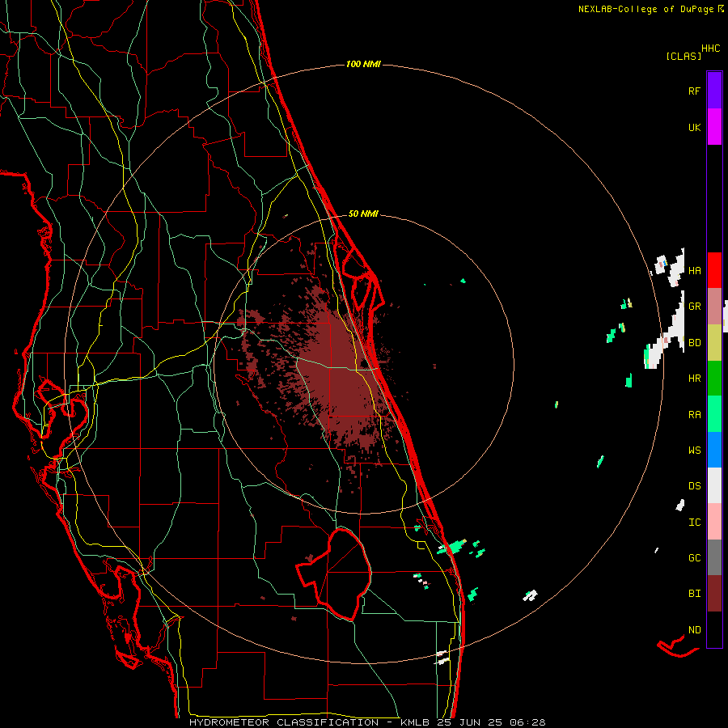Image resolution: width=728 pixels, height=728 pixels.
Task: Click the BD legend label
Action: [x=694, y=343]
